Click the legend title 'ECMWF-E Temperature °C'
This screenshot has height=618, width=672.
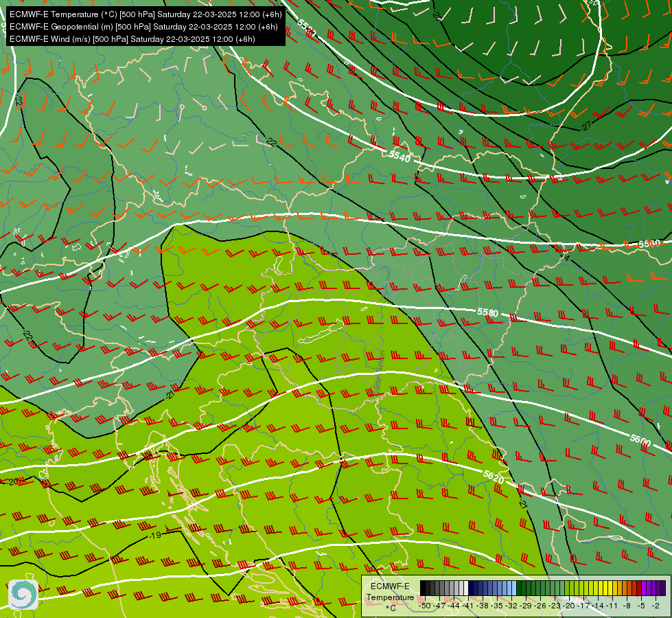tap(390, 597)
